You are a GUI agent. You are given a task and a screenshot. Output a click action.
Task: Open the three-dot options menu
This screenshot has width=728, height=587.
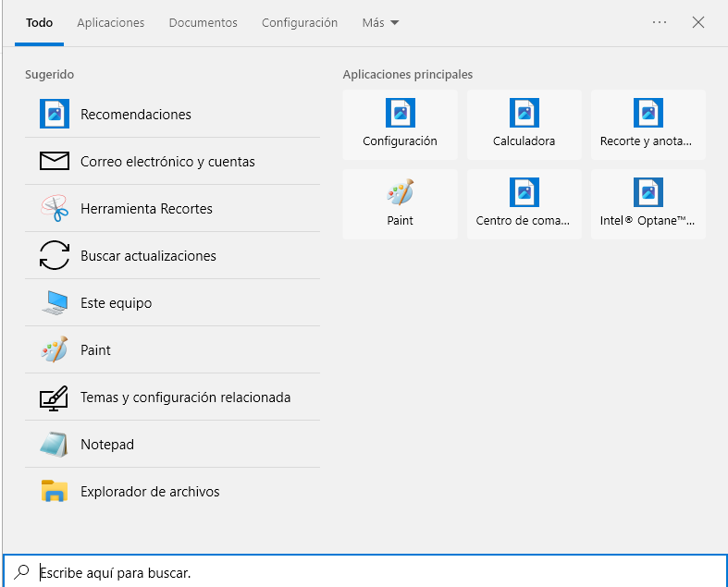pyautogui.click(x=660, y=23)
